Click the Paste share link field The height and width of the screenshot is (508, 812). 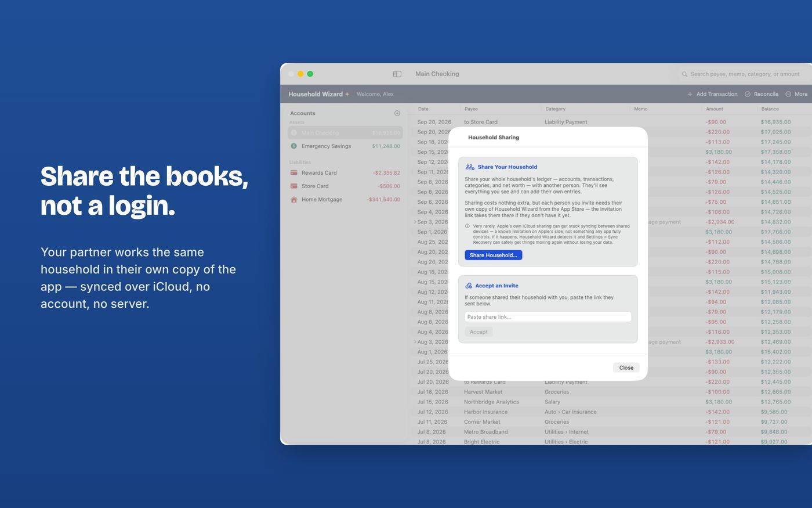click(548, 317)
